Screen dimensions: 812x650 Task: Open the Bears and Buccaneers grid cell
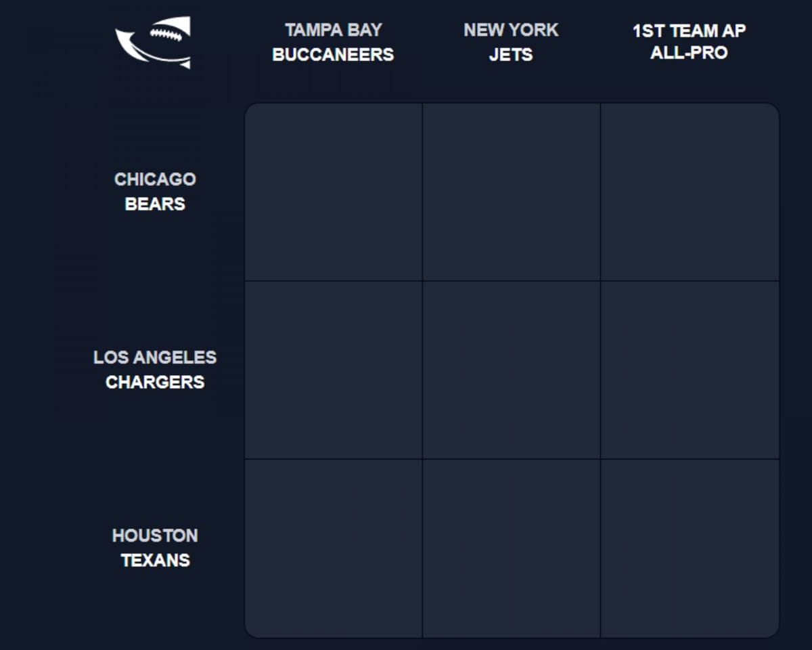[x=334, y=192]
